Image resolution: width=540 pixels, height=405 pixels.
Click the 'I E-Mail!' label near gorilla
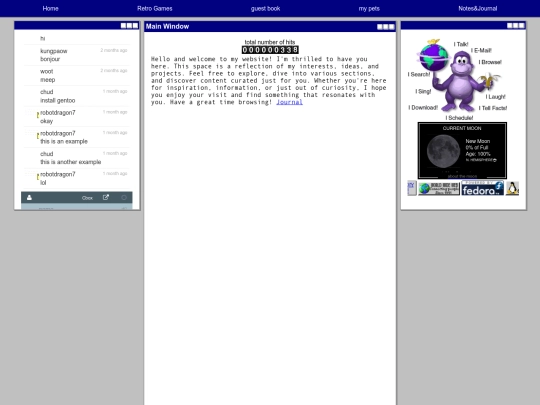tap(481, 50)
